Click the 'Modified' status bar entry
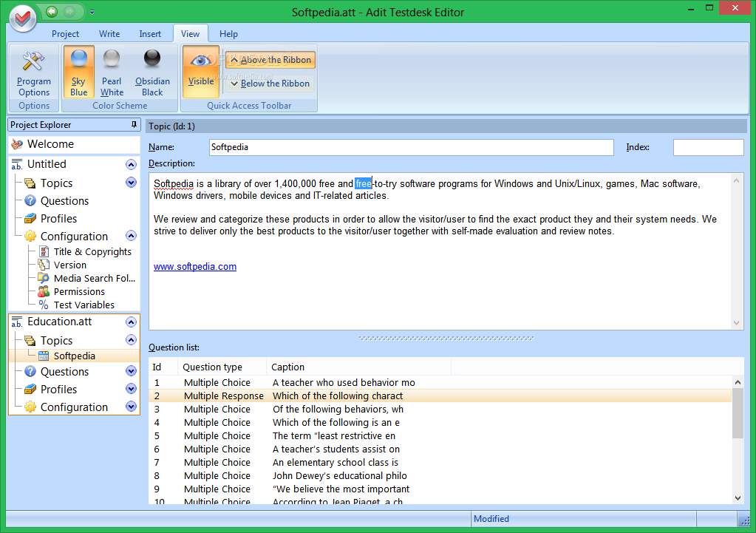This screenshot has height=533, width=756. 491,518
